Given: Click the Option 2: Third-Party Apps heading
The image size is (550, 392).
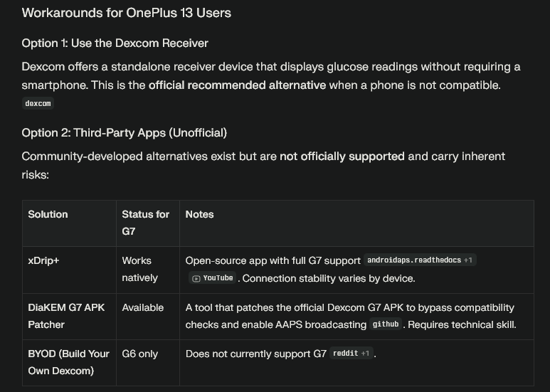Looking at the screenshot, I should (x=124, y=132).
